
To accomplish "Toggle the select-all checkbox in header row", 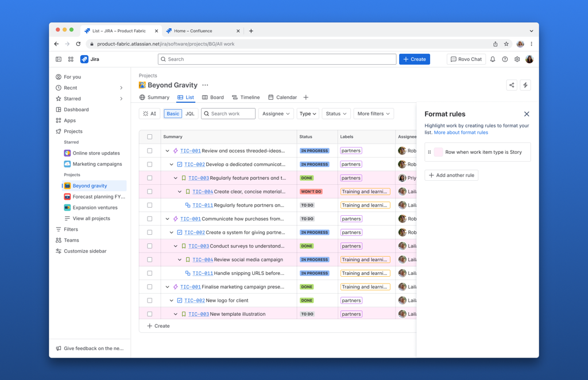I will pos(150,137).
